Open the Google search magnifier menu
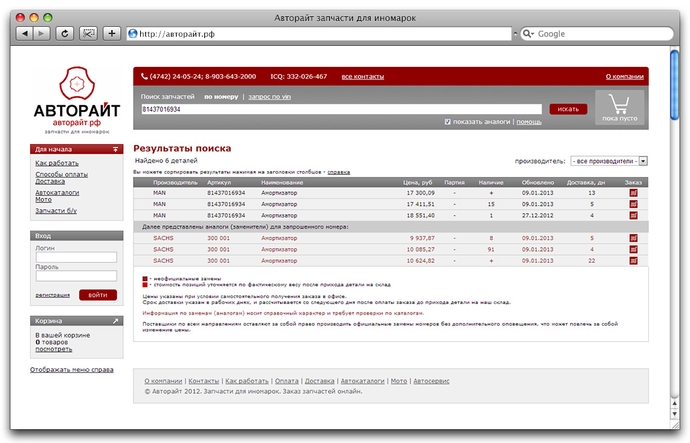This screenshot has height=443, width=690. (528, 34)
